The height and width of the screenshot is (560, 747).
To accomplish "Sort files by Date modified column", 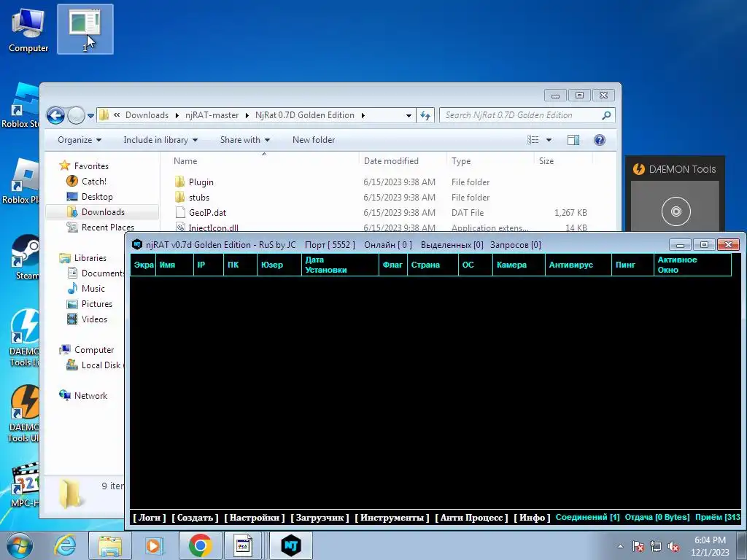I will (x=391, y=161).
